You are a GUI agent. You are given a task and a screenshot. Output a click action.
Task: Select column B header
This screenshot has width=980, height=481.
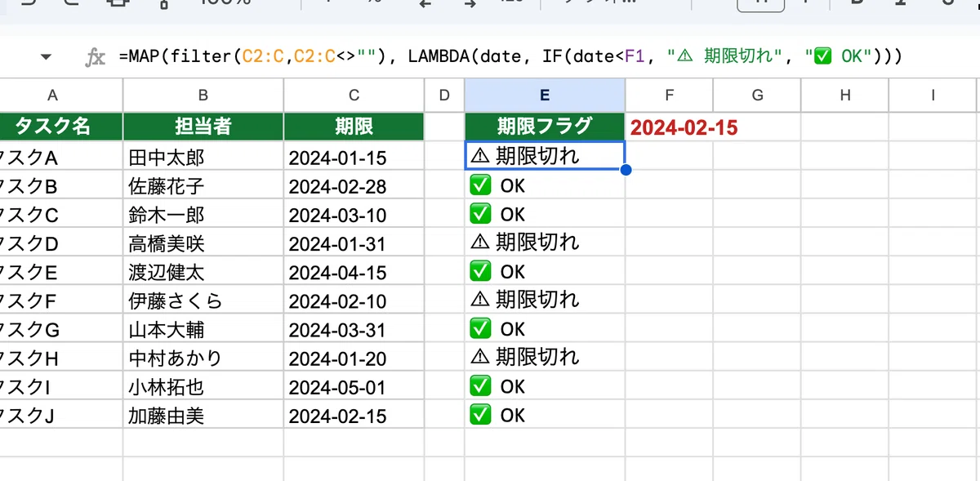coord(203,96)
